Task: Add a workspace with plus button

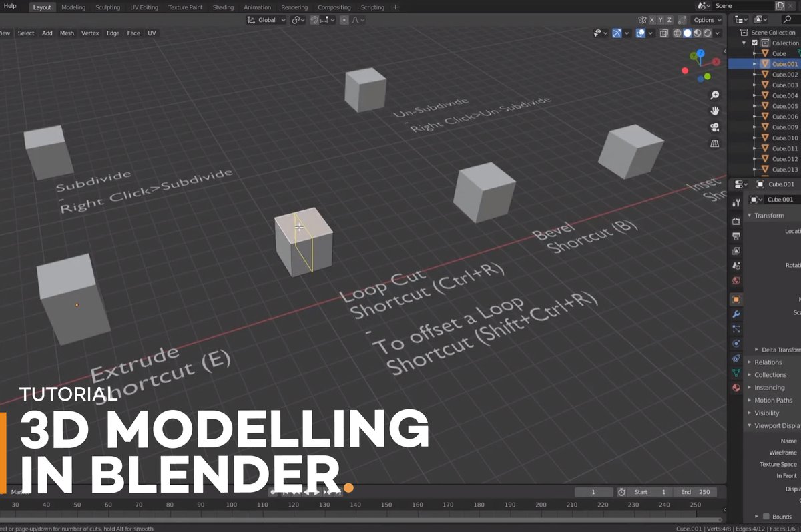Action: (x=395, y=7)
